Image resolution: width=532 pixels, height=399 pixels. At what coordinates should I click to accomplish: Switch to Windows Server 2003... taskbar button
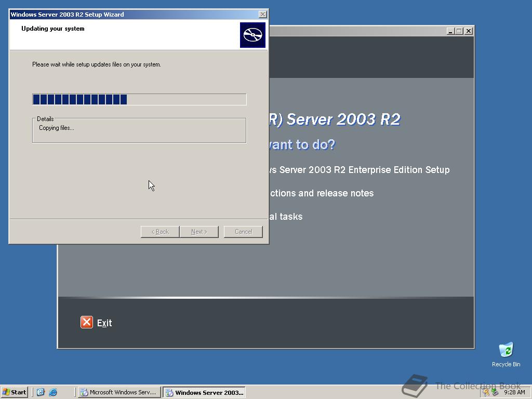point(204,393)
